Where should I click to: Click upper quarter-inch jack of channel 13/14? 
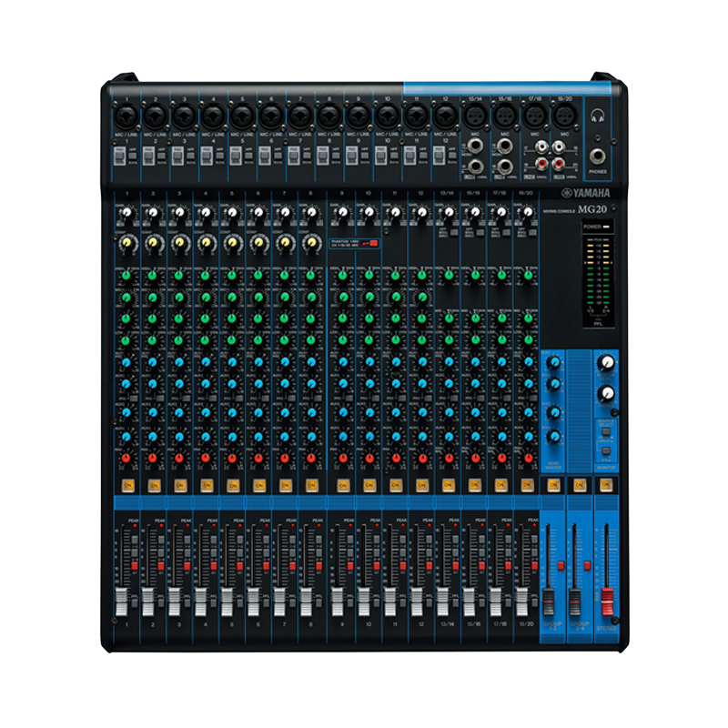pyautogui.click(x=475, y=147)
